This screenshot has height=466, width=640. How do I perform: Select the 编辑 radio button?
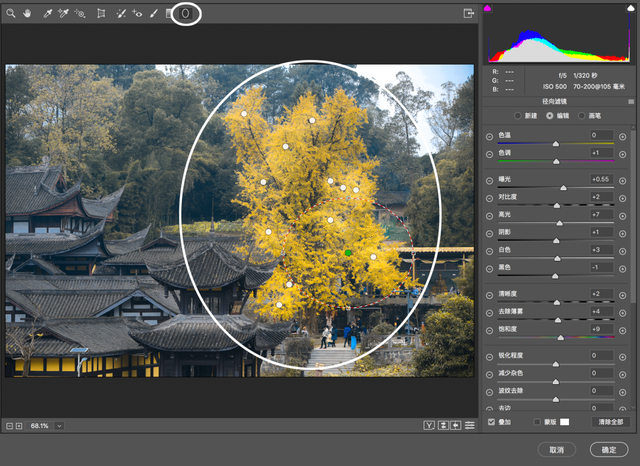[550, 115]
